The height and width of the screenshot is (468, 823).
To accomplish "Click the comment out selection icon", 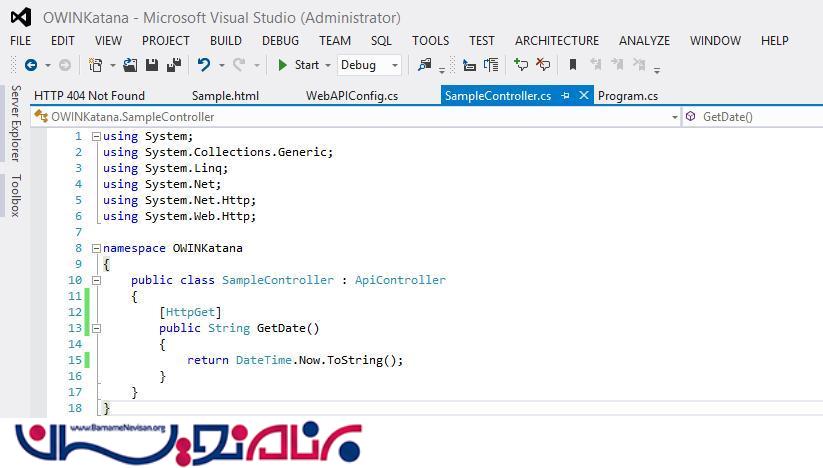I will (521, 65).
